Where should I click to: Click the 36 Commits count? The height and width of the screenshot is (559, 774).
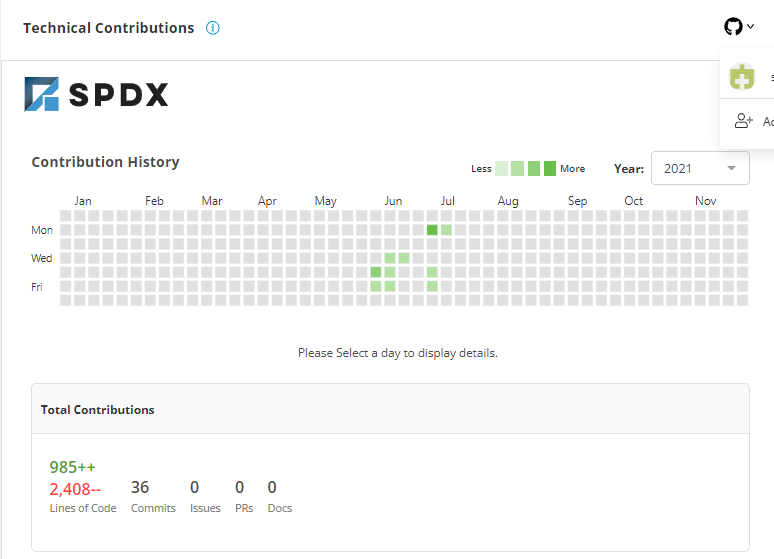pos(140,487)
